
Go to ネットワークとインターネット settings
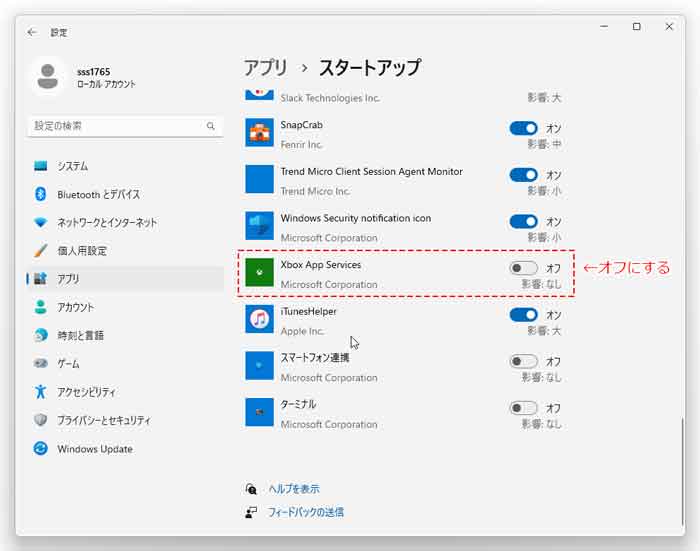coord(125,222)
